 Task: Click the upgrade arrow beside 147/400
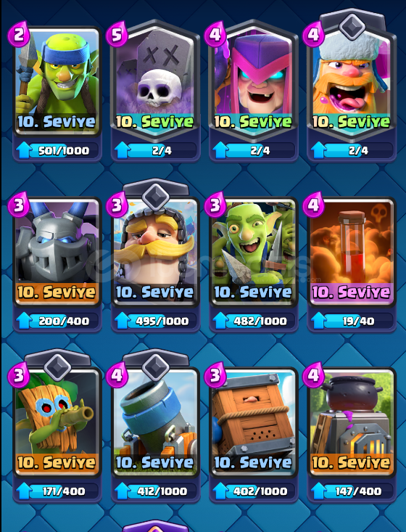(318, 491)
